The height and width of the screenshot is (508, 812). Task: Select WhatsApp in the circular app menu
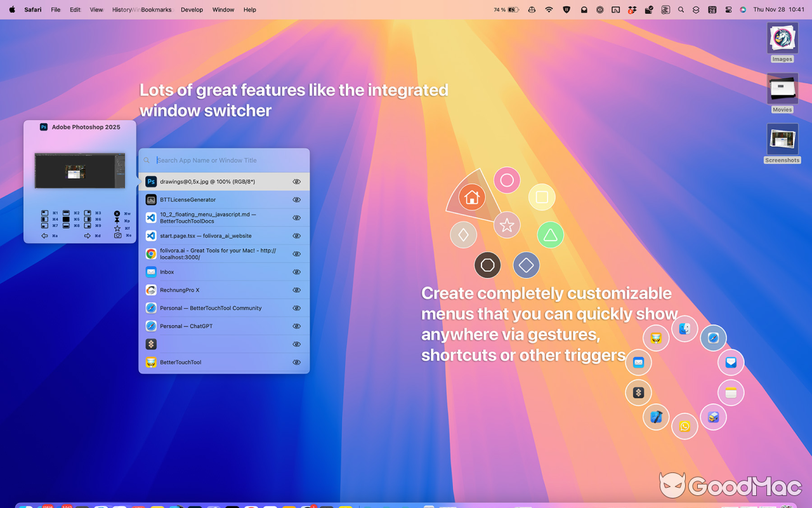(684, 427)
